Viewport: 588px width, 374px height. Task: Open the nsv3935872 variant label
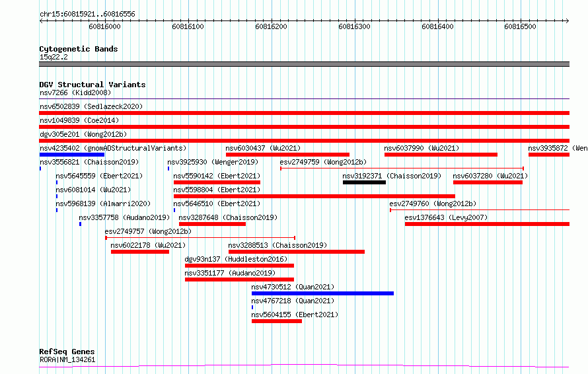[x=558, y=148]
